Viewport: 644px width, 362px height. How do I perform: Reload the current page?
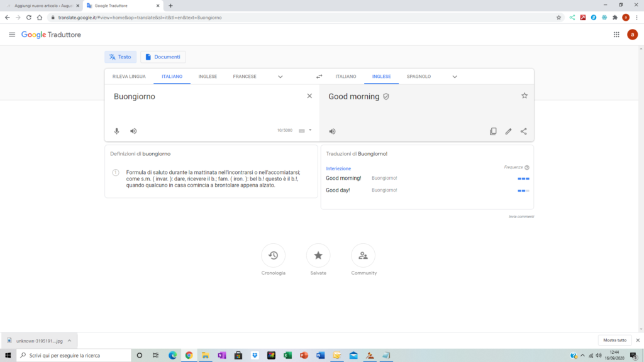pos(29,18)
